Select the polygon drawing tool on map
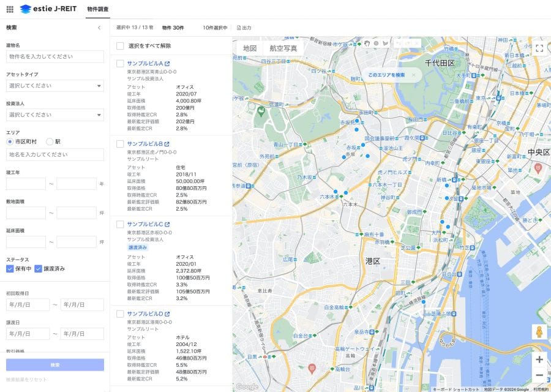Screen dimensions: 551x392 pyautogui.click(x=385, y=43)
